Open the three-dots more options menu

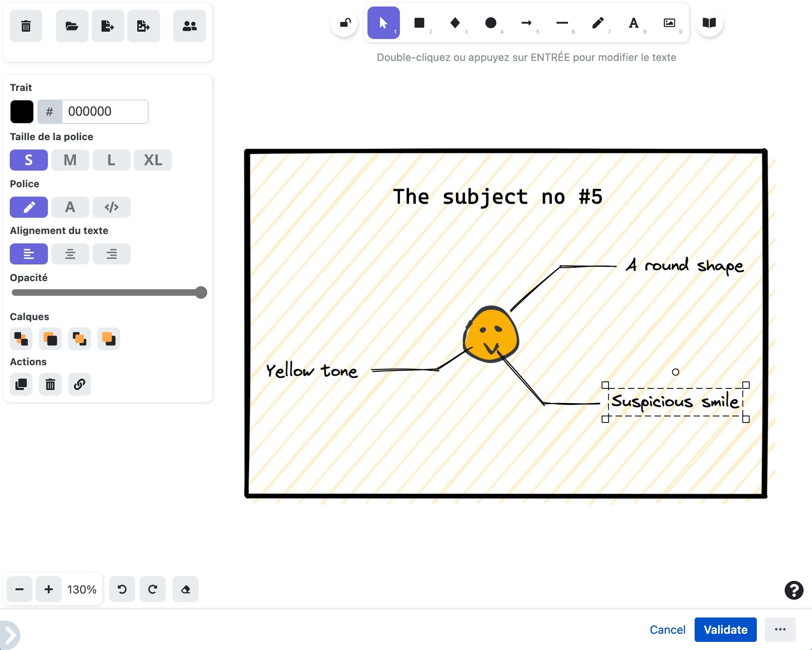tap(780, 630)
